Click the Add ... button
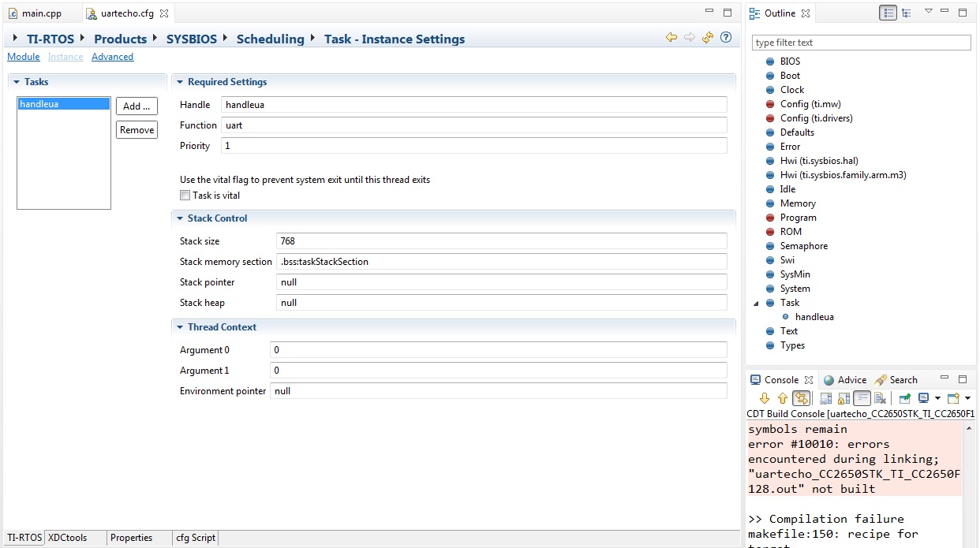This screenshot has width=980, height=548. [x=137, y=106]
